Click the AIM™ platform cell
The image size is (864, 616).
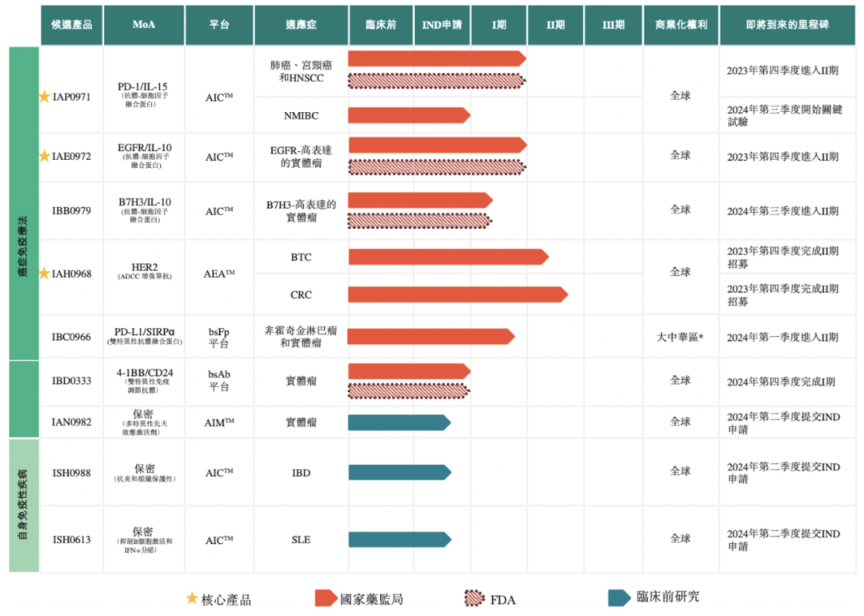219,422
